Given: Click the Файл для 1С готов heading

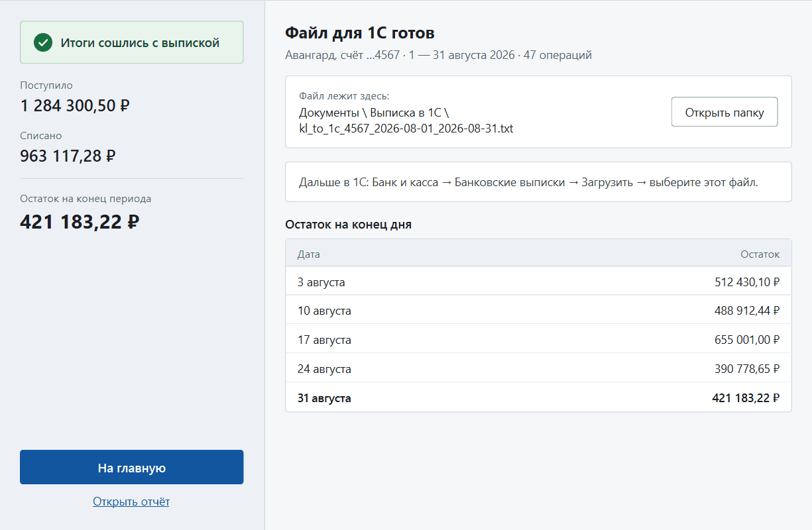Looking at the screenshot, I should pos(360,33).
